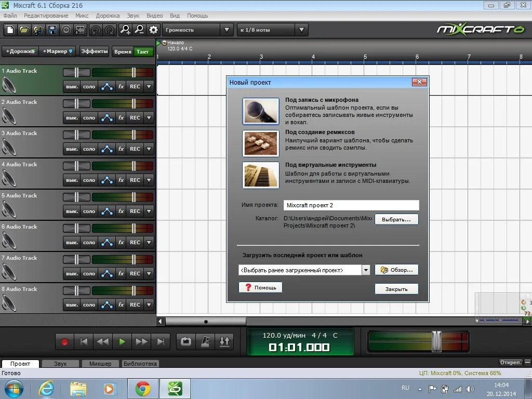The image size is (532, 399).
Task: Click the record button in transport
Action: point(64,342)
